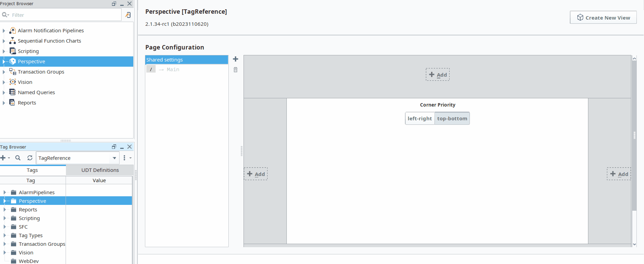Click the Scripting folder icon in Tag Browser
644x264 pixels.
click(x=14, y=218)
